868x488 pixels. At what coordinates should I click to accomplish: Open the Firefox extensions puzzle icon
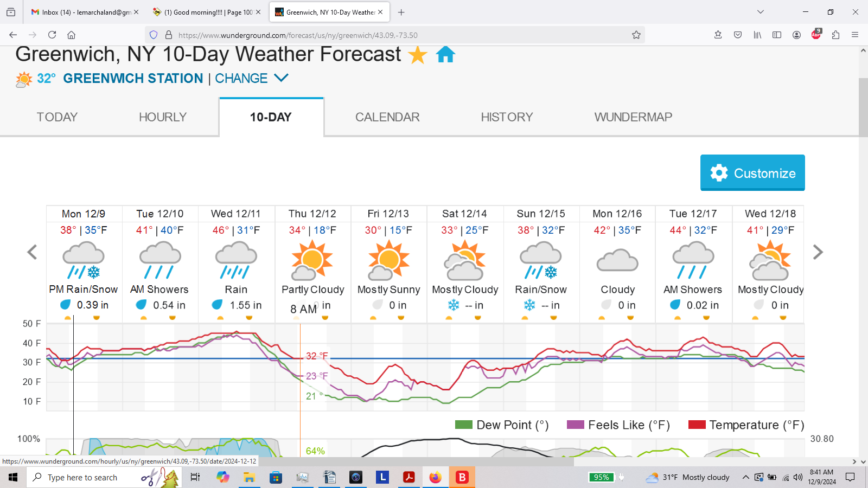click(x=835, y=35)
